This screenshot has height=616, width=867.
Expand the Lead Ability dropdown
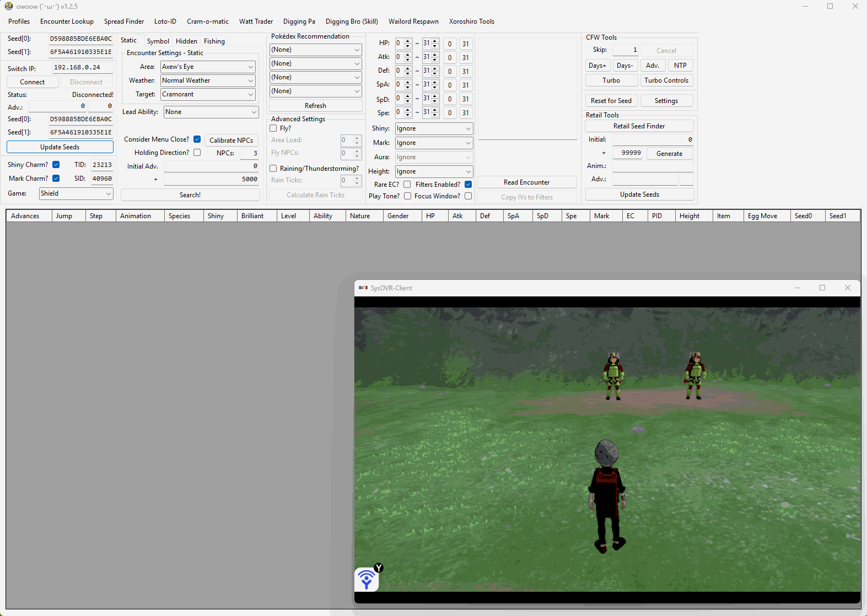point(211,112)
